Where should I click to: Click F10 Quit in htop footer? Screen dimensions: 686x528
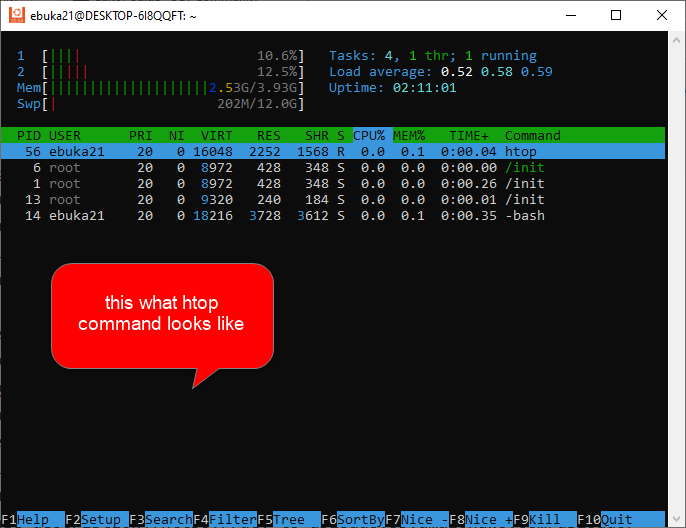(621, 519)
